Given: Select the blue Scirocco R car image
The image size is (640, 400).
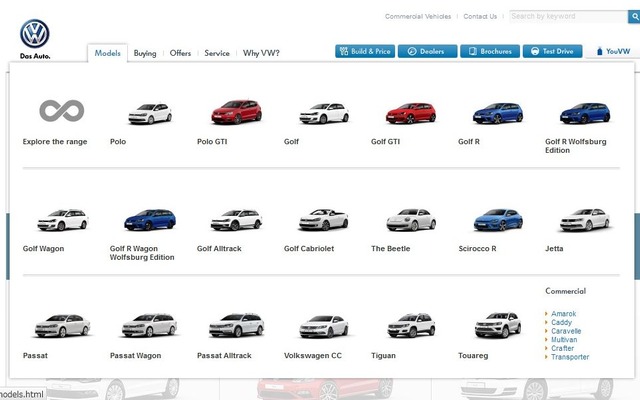Looking at the screenshot, I should click(x=498, y=220).
